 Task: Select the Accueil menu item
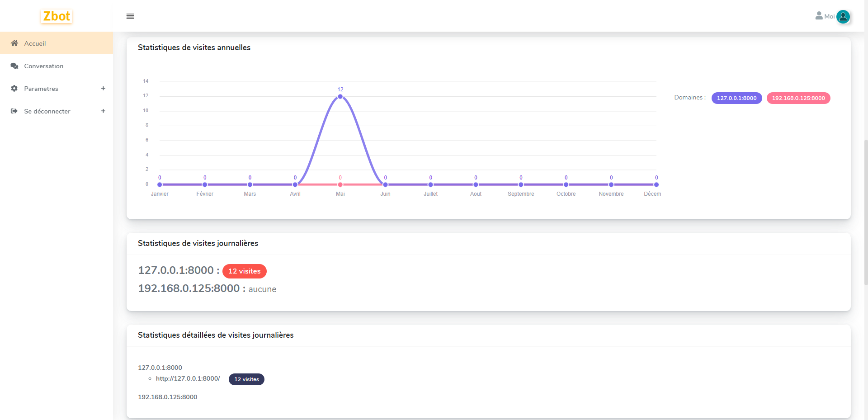click(x=35, y=43)
